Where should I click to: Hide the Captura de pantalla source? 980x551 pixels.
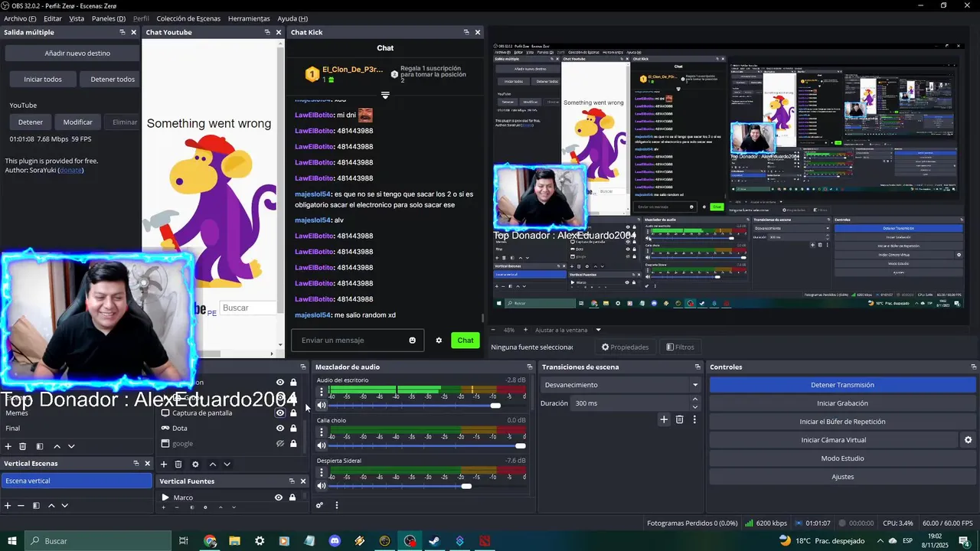point(280,413)
